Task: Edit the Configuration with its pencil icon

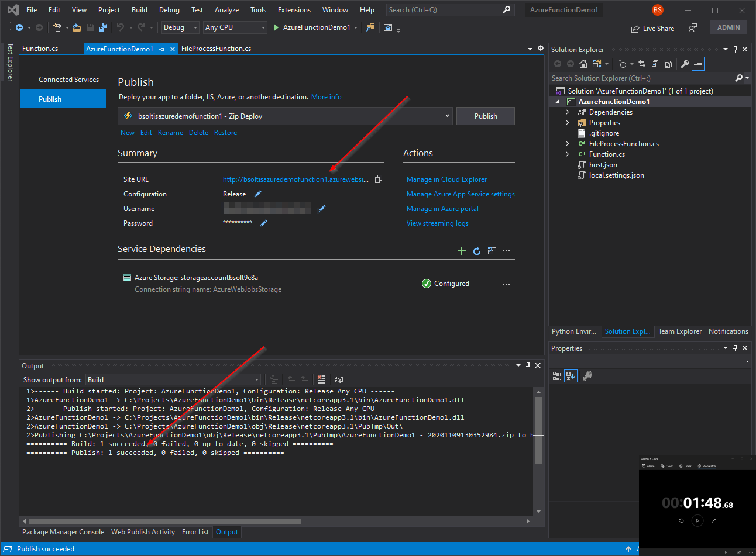Action: pyautogui.click(x=258, y=194)
